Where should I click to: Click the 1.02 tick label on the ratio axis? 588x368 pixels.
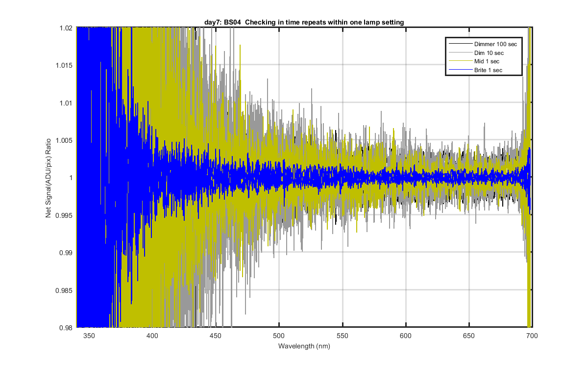point(67,28)
